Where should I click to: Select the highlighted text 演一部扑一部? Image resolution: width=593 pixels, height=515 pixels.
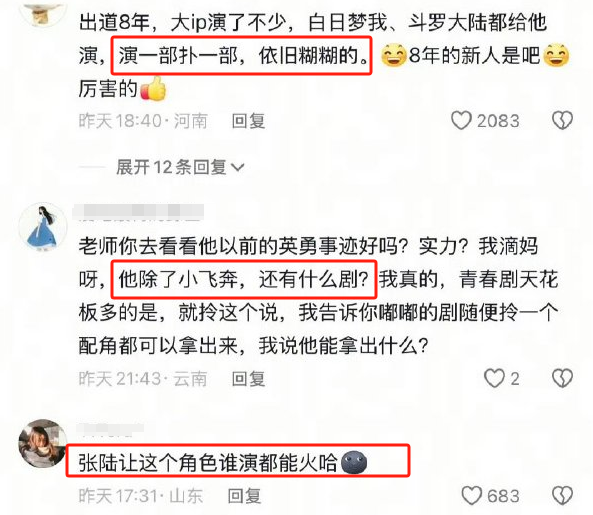coord(178,56)
